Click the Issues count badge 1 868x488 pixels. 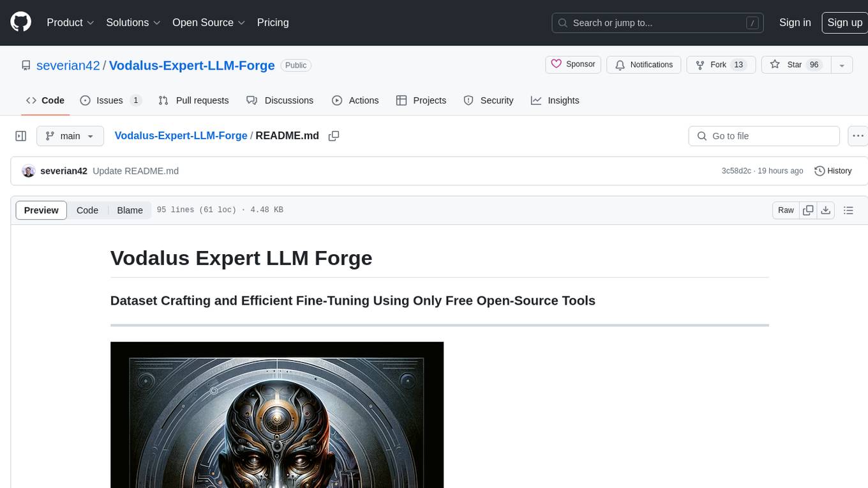click(135, 100)
